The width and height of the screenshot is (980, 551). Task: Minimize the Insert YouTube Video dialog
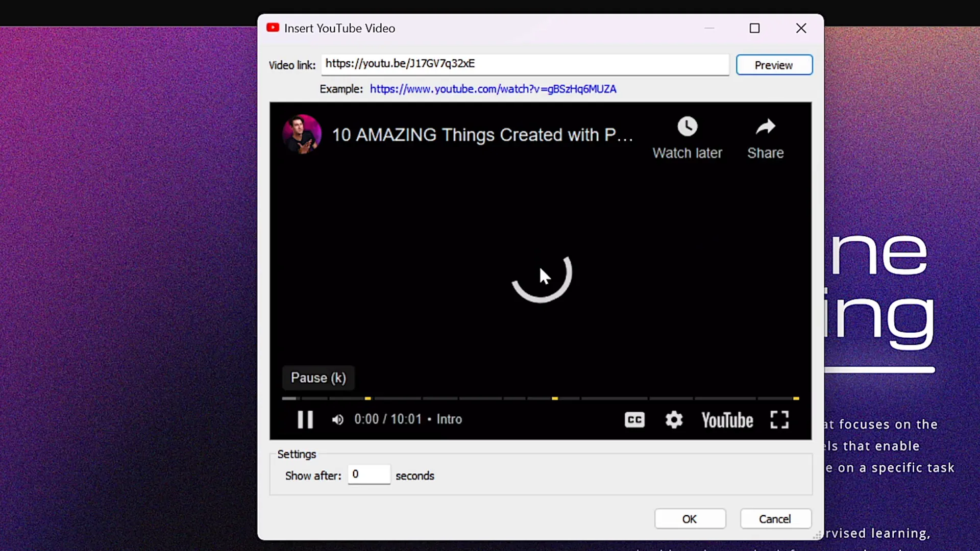click(x=709, y=28)
